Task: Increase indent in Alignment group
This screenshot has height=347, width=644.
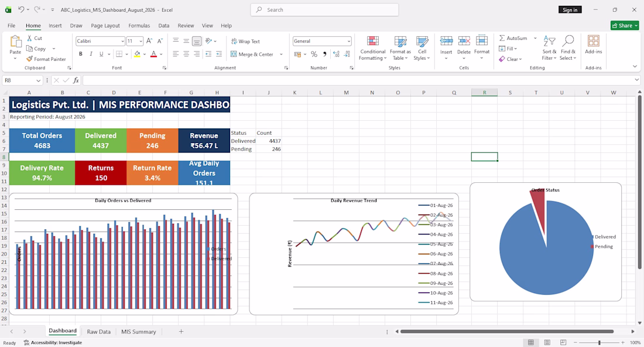Action: (x=219, y=54)
